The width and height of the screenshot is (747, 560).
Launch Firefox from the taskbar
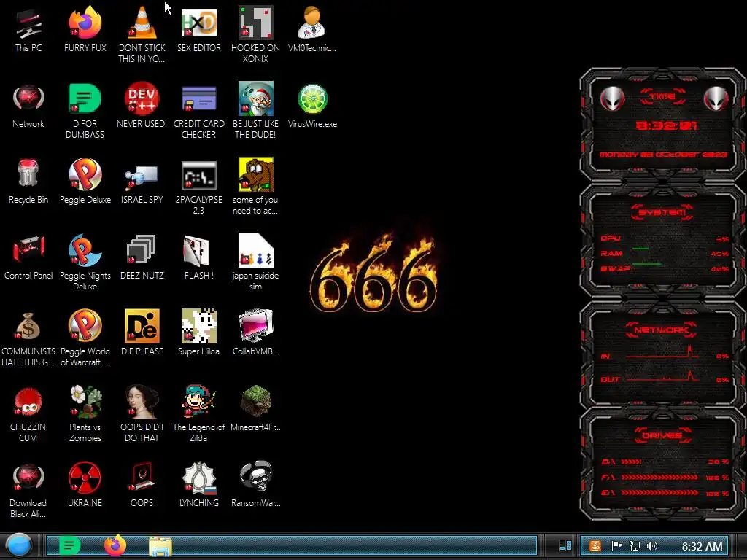(115, 545)
